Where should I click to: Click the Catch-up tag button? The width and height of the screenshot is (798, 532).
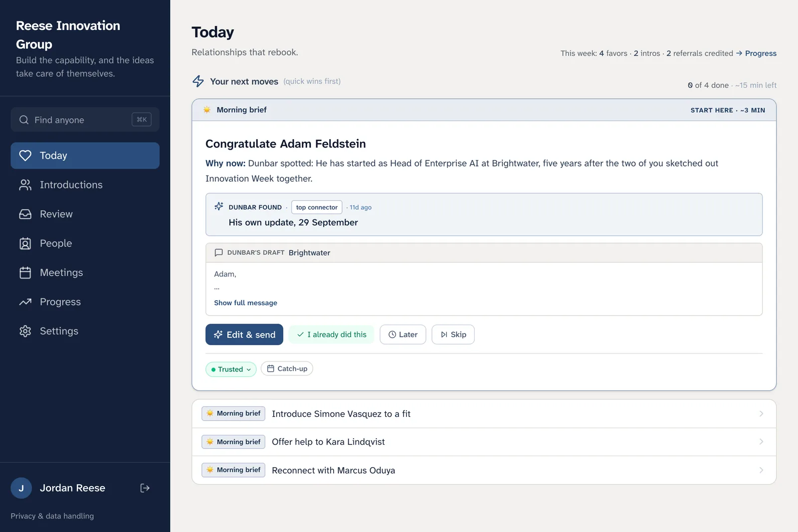pos(287,369)
